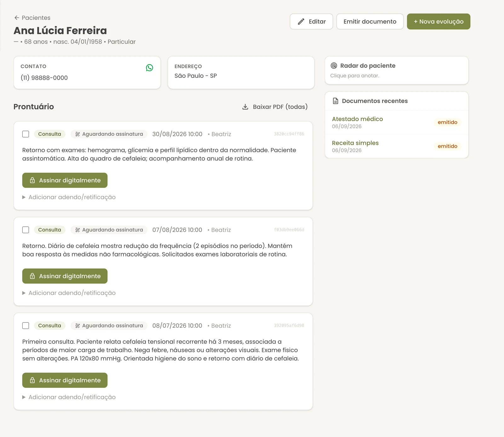
Task: Go back via the Pacientes link
Action: click(x=32, y=18)
